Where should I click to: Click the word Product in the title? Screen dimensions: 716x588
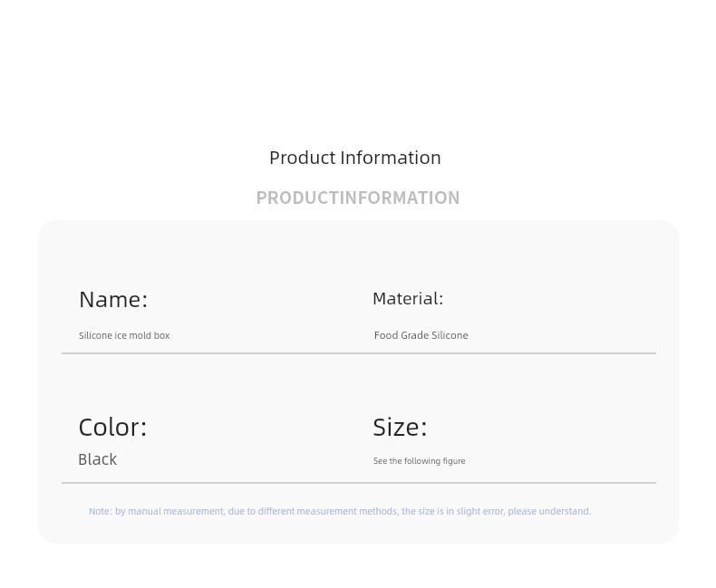click(x=303, y=158)
